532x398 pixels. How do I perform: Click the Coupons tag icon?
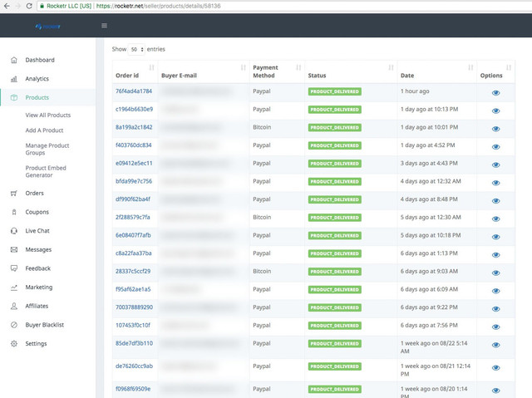click(x=13, y=212)
